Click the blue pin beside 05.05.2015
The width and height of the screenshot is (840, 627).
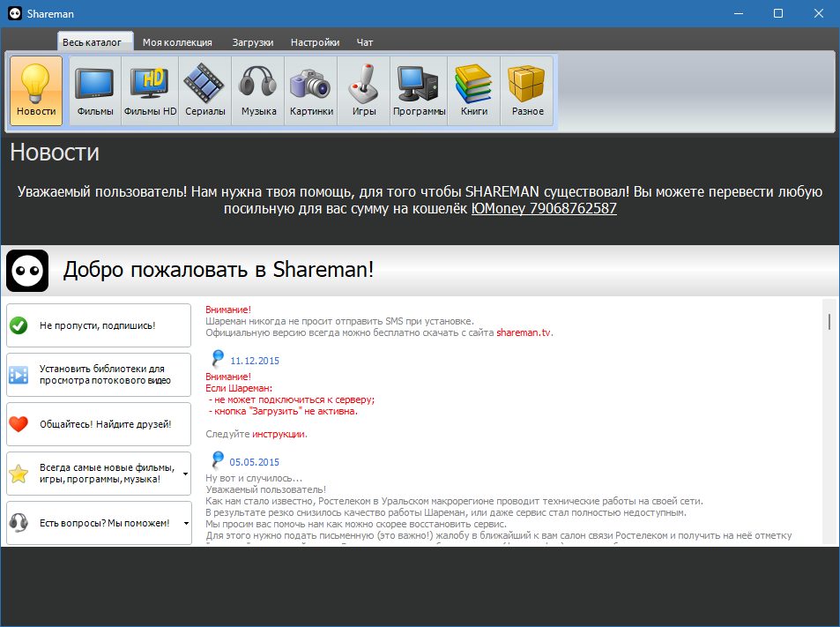coord(218,459)
